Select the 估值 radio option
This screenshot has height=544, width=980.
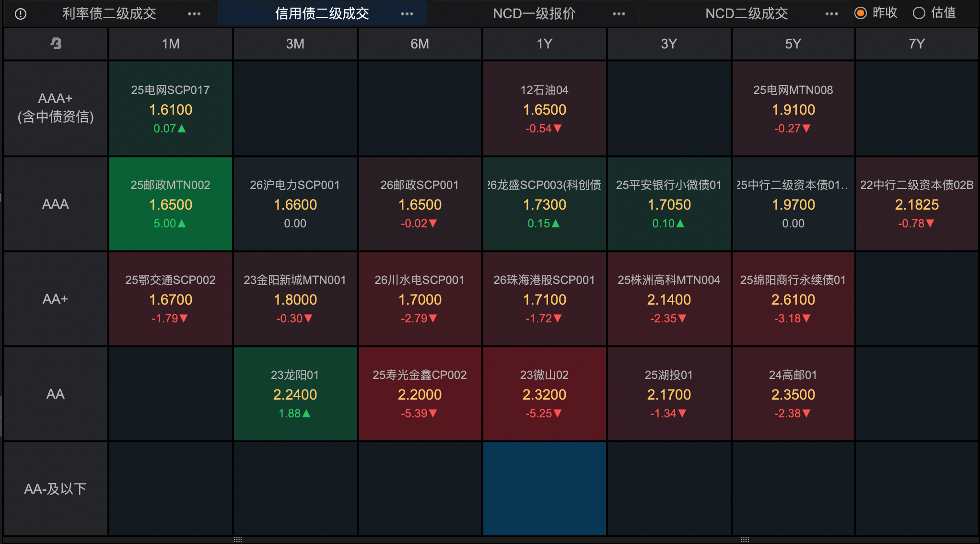click(919, 13)
